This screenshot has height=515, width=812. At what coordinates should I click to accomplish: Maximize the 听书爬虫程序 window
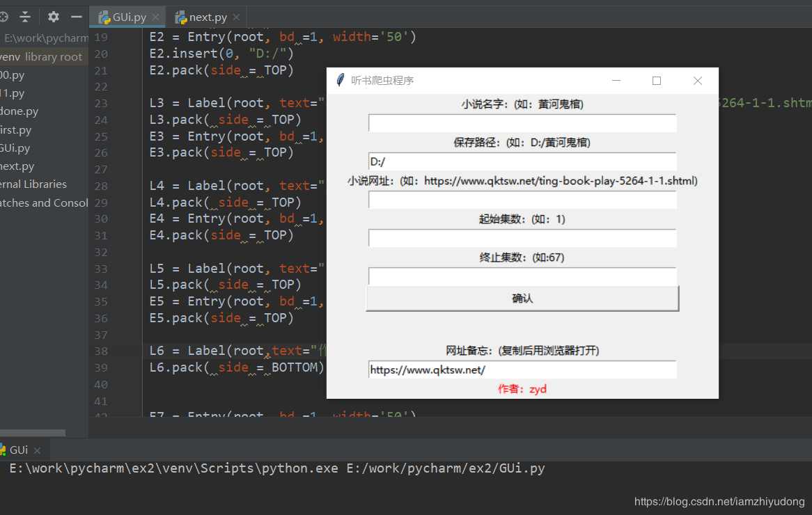(657, 80)
